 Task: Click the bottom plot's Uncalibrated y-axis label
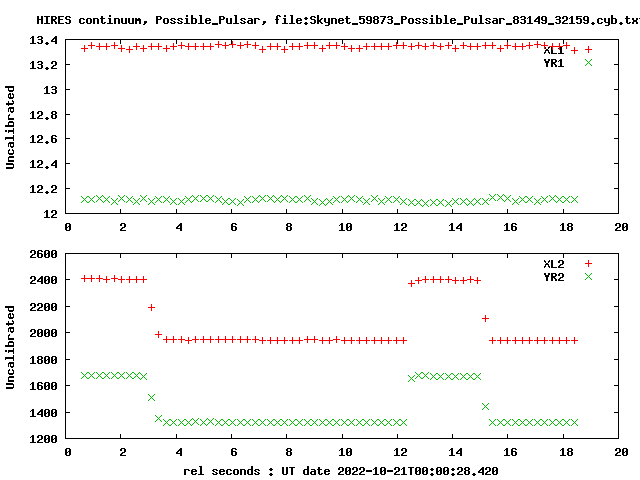(10, 347)
